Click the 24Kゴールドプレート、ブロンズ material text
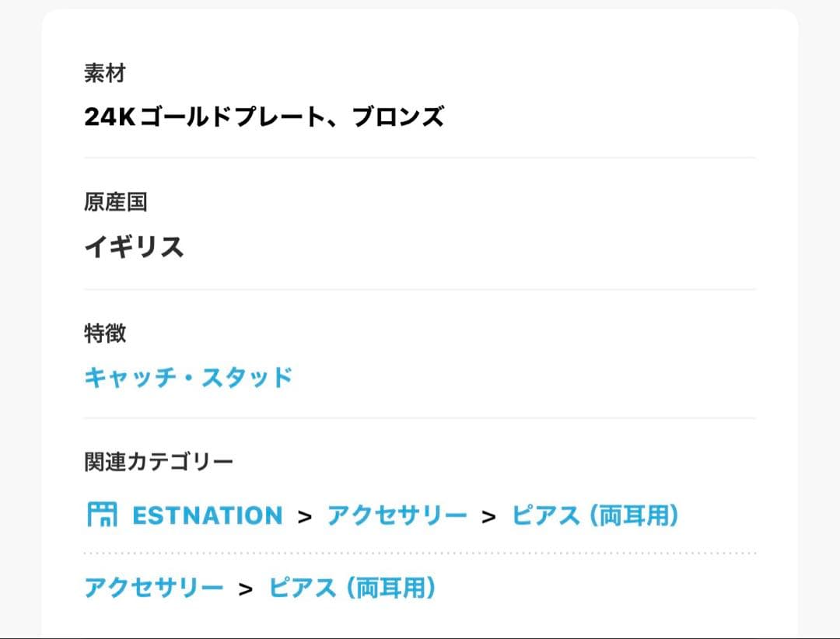 (x=264, y=117)
